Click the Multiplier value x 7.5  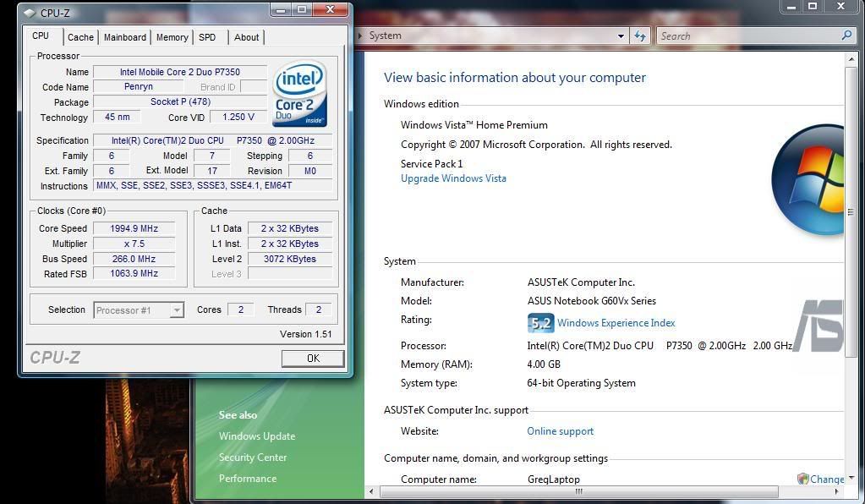pos(134,244)
